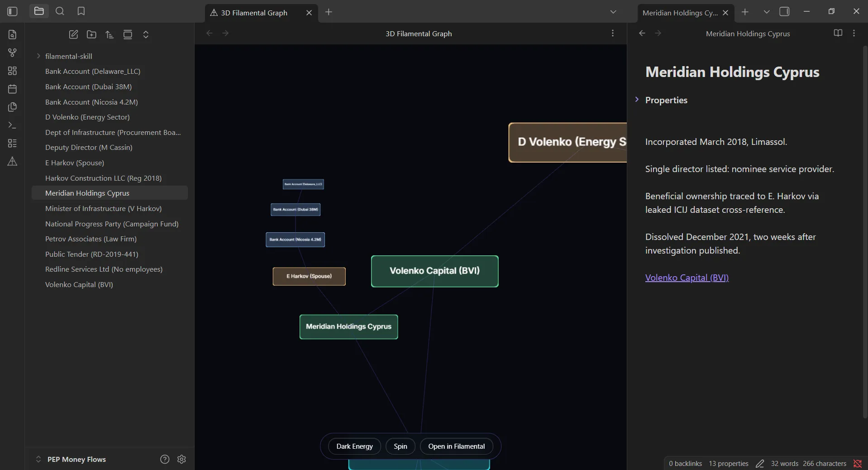Open the Bank Account (Delaware_LLC) note
Image resolution: width=868 pixels, height=470 pixels.
click(x=110, y=72)
